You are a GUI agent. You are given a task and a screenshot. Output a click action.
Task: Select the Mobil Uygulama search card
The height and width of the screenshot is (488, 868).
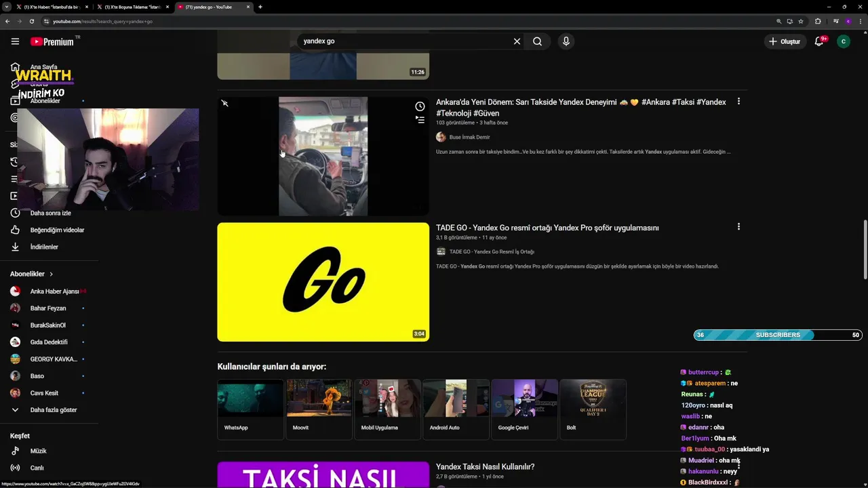387,409
